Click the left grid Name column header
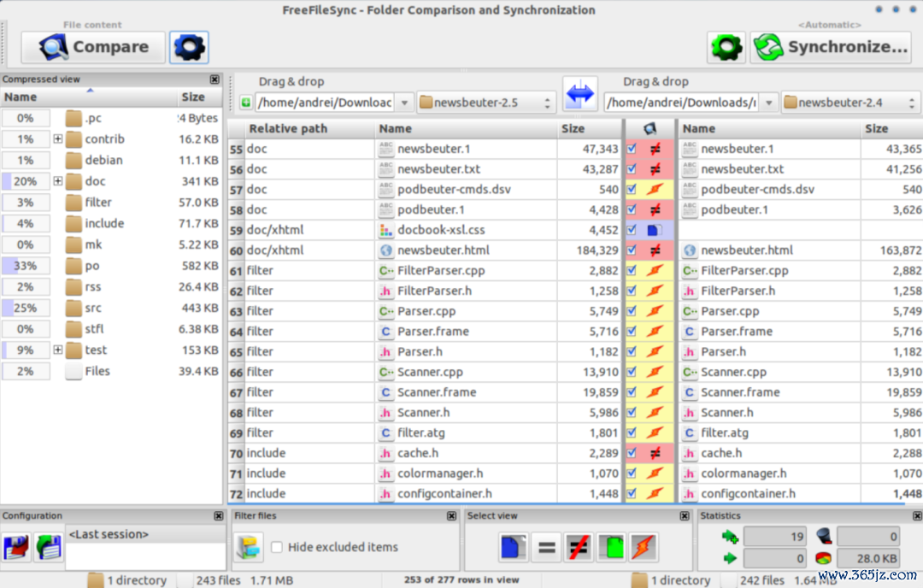The height and width of the screenshot is (588, 923). (467, 129)
